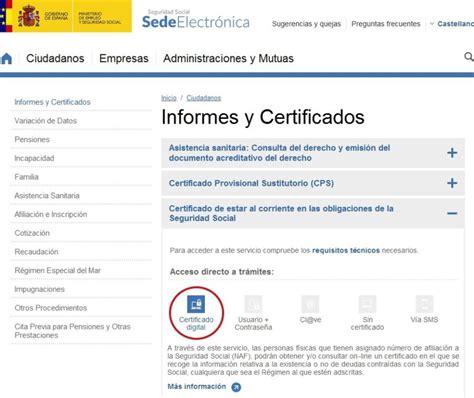Screen dimensions: 474x398
Task: Click the Informes y Certificados page heading
Action: pos(263,117)
